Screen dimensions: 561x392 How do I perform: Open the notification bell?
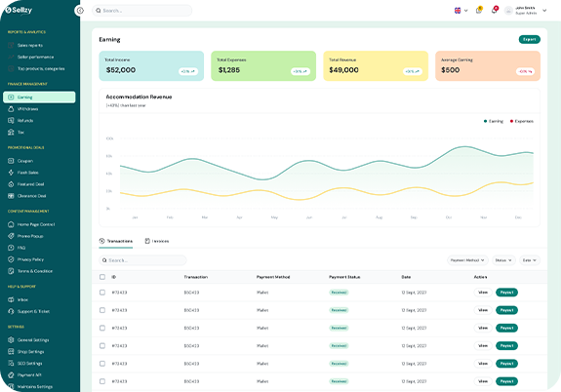point(494,10)
